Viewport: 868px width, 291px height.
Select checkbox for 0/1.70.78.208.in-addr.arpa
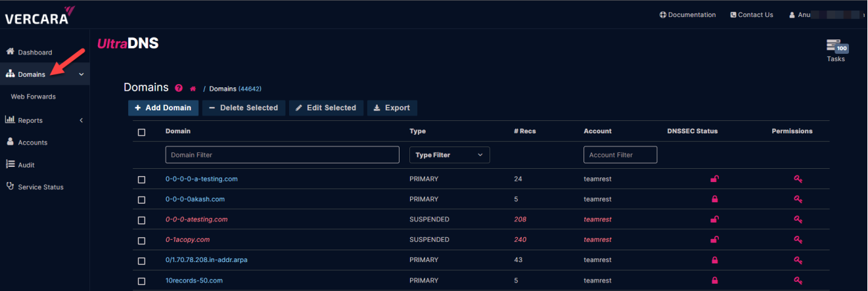(141, 261)
